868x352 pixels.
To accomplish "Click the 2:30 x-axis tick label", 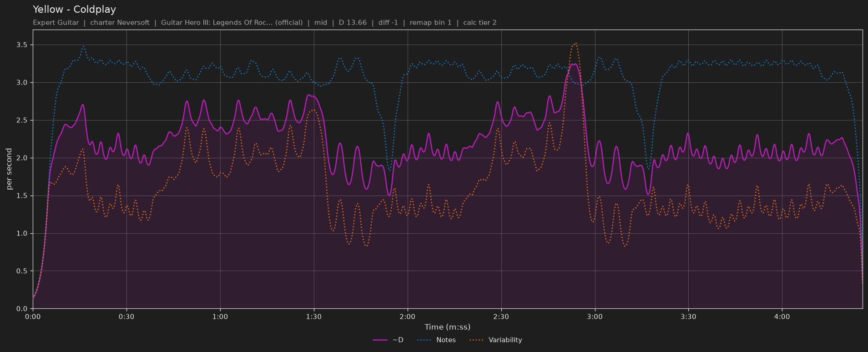I will pos(501,317).
